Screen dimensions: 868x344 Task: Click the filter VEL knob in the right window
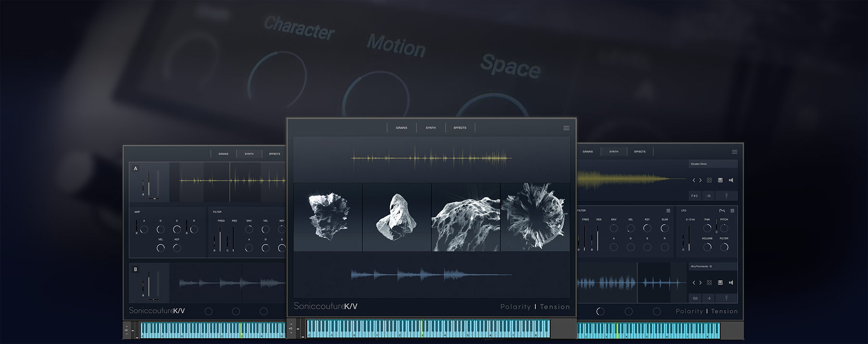630,229
